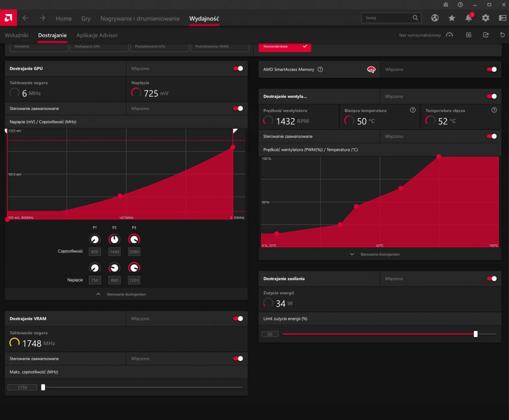Image resolution: width=509 pixels, height=420 pixels.
Task: Click the Limit zużycia energii slider handle
Action: 475,334
